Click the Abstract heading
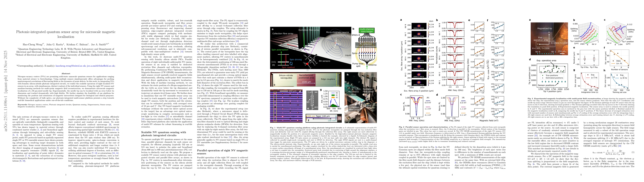Image resolution: width=644 pixels, height=182 pixels. coord(66,73)
